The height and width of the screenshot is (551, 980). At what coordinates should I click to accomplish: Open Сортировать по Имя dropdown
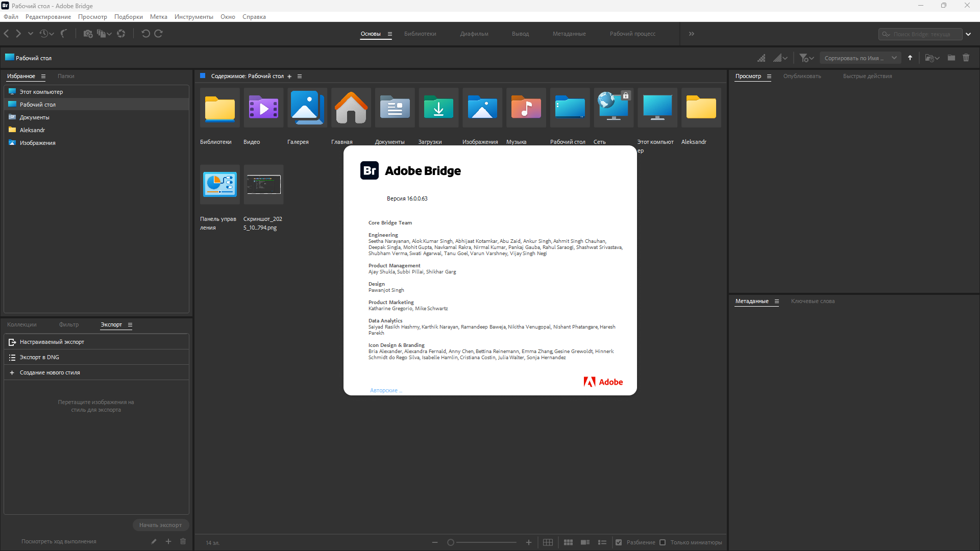coord(860,58)
